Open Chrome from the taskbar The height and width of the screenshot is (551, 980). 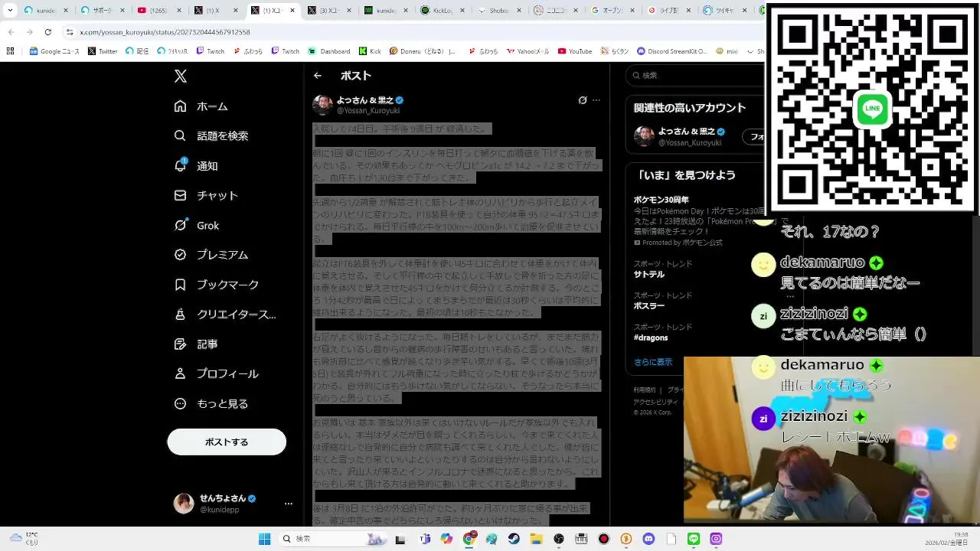tap(469, 539)
